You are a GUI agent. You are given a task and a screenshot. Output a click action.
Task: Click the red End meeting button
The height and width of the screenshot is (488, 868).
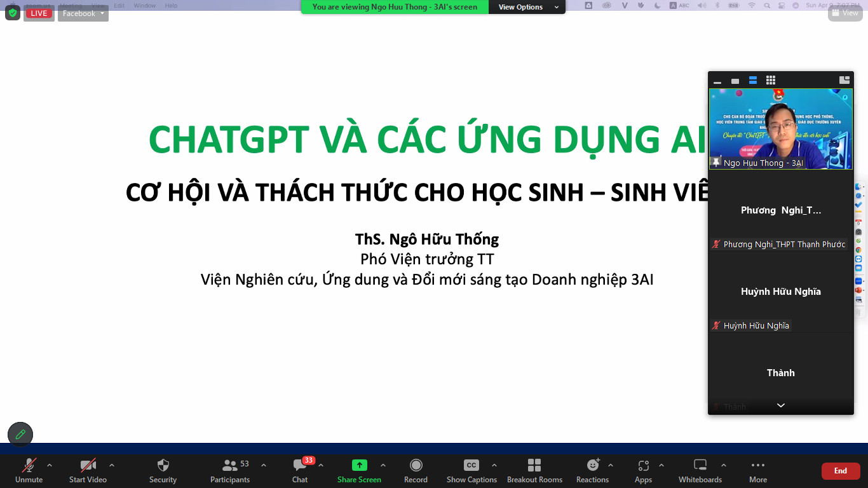click(840, 471)
